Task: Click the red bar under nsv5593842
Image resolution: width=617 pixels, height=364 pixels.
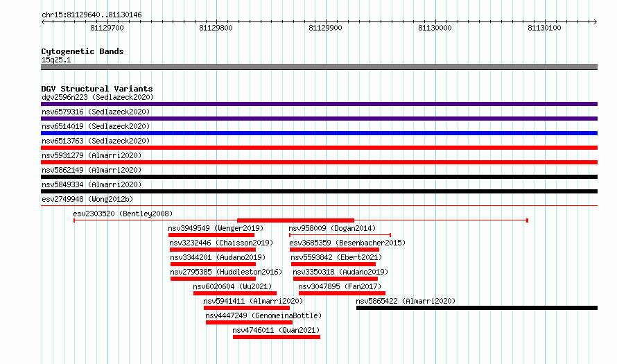Action: point(333,264)
